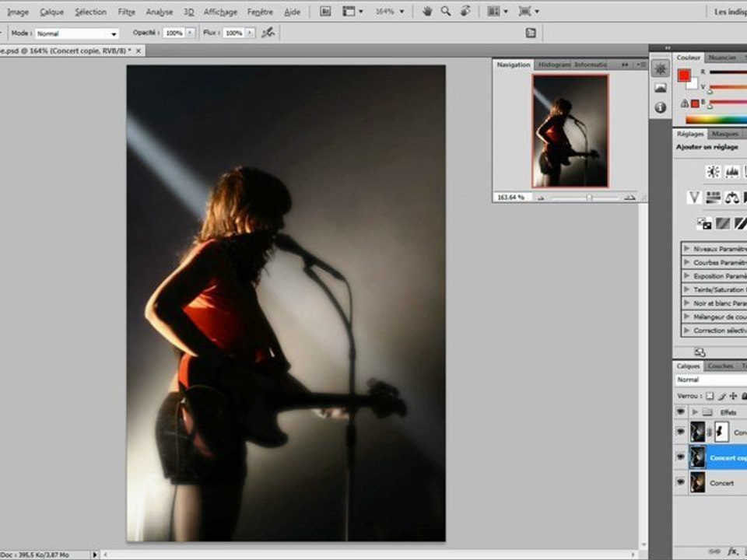Launch Bridge from the application bar
The width and height of the screenshot is (747, 560).
[x=325, y=12]
